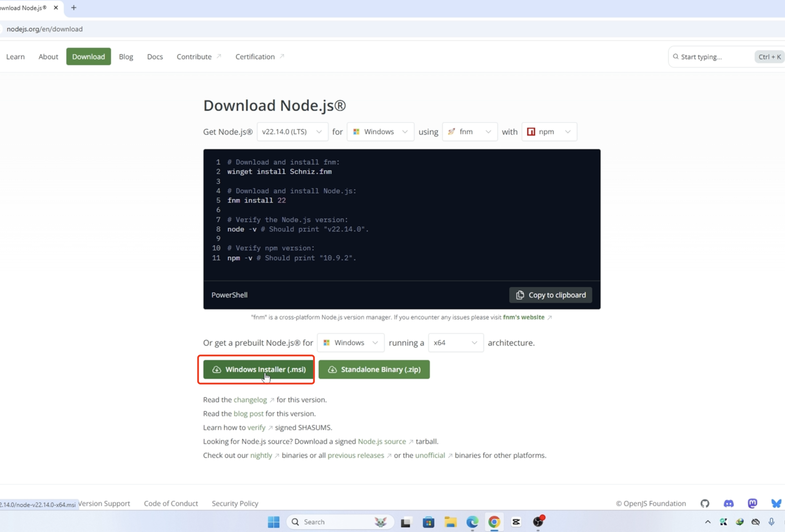Open the Bluesky butterfly icon in footer

click(776, 503)
